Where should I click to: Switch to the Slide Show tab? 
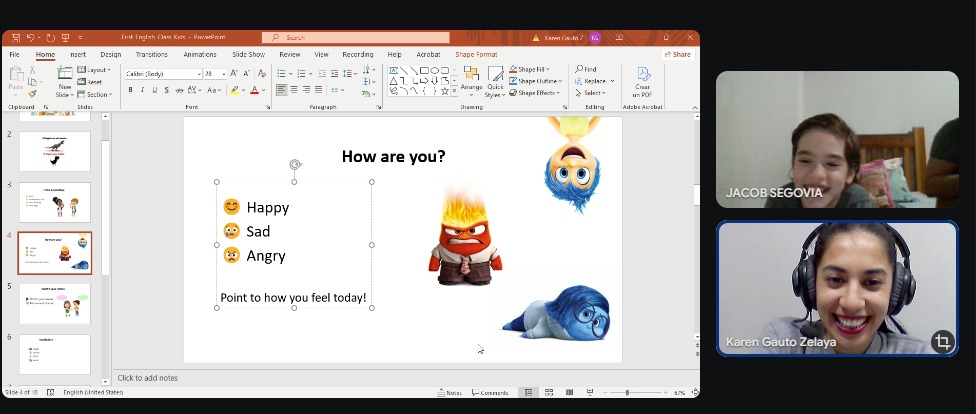tap(248, 55)
